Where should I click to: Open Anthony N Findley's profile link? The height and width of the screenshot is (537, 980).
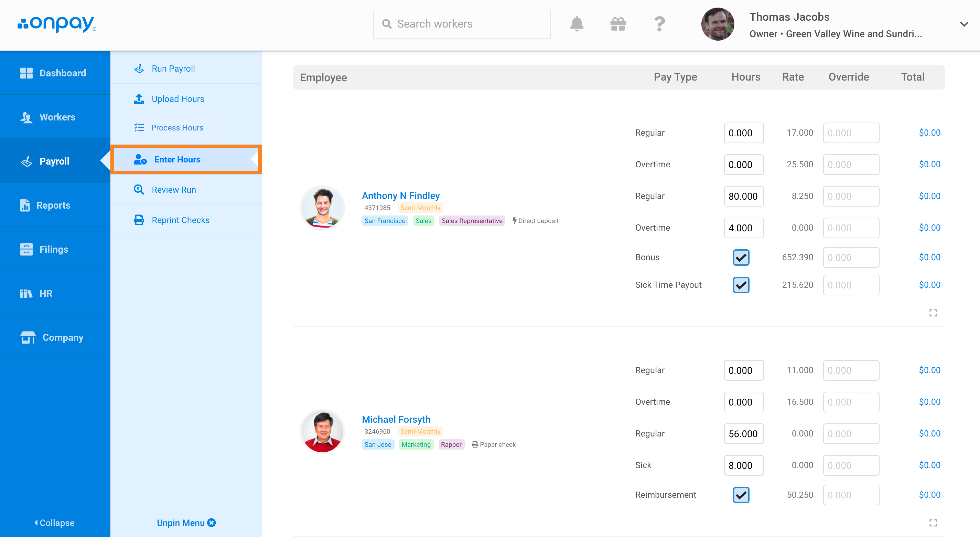click(400, 196)
